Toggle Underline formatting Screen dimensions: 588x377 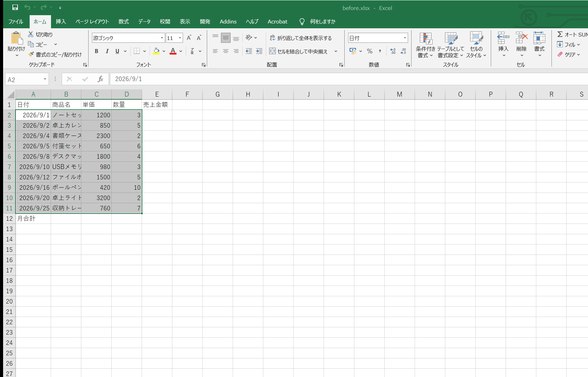117,51
